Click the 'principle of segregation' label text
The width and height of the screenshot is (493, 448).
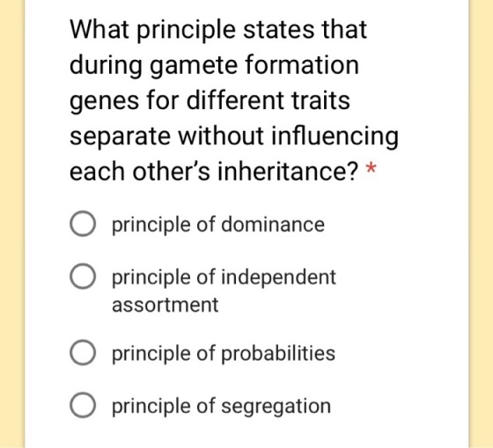pos(221,407)
